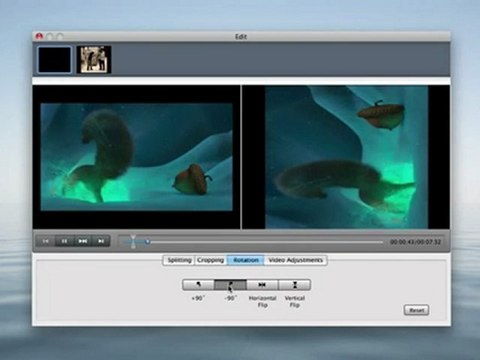Select the first black clip thumbnail
Image resolution: width=480 pixels, height=360 pixels.
(55, 60)
